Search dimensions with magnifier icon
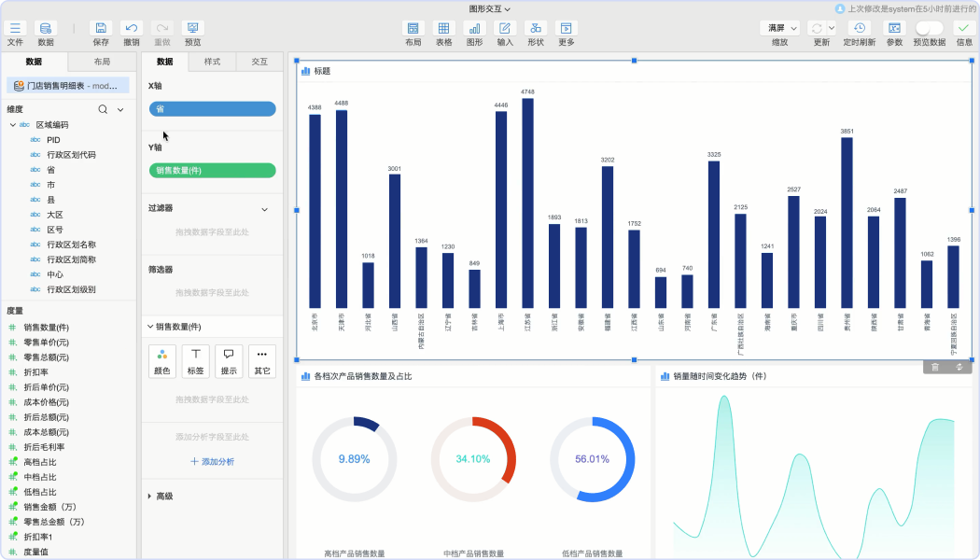The width and height of the screenshot is (980, 560). (104, 109)
